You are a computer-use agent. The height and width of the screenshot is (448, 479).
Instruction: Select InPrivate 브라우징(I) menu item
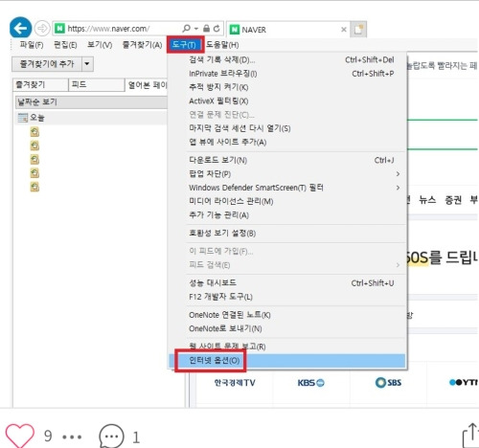(x=287, y=74)
